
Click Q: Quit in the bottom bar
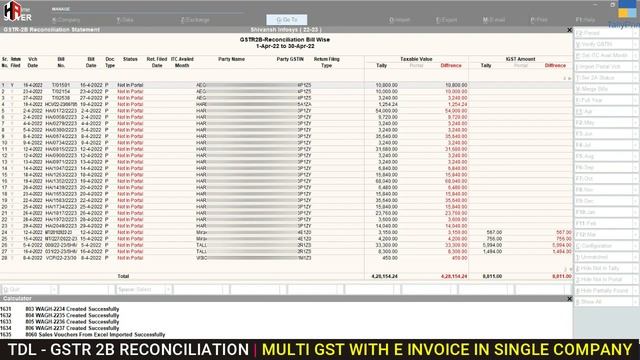click(x=29, y=289)
